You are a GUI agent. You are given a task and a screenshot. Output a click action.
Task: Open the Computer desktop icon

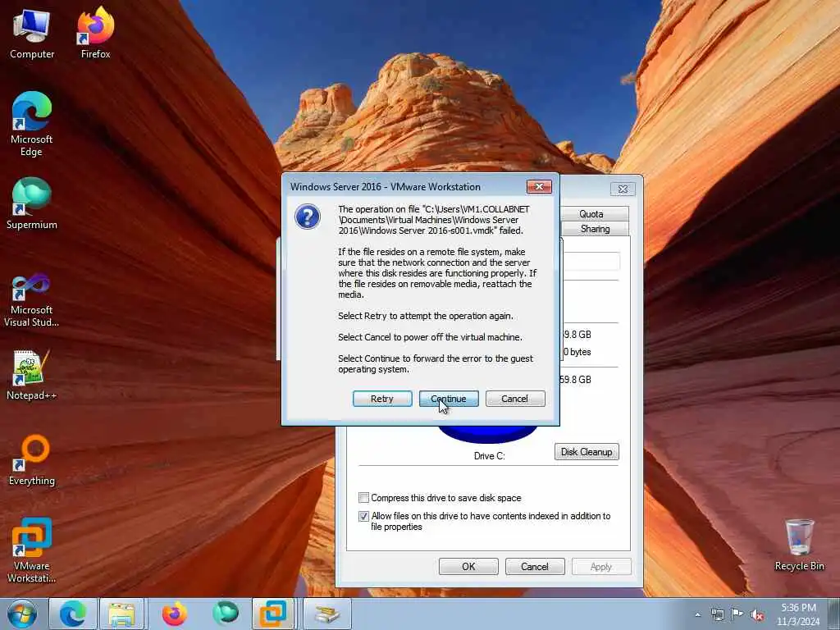pos(32,34)
